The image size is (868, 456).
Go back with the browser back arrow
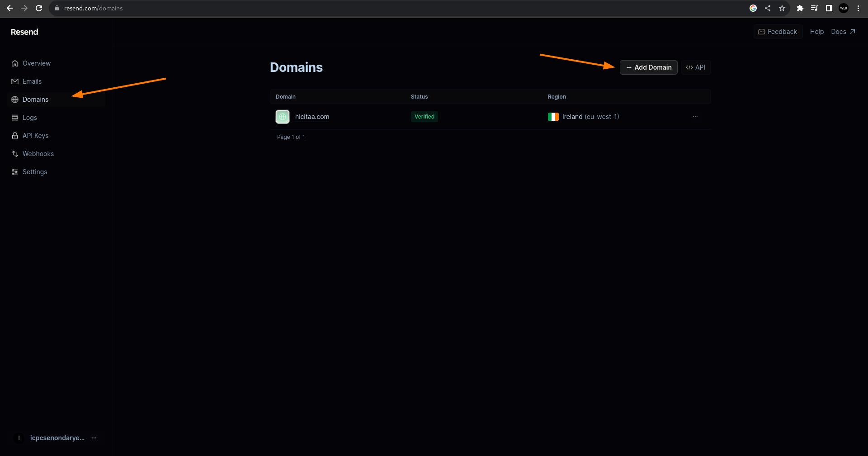click(x=10, y=8)
